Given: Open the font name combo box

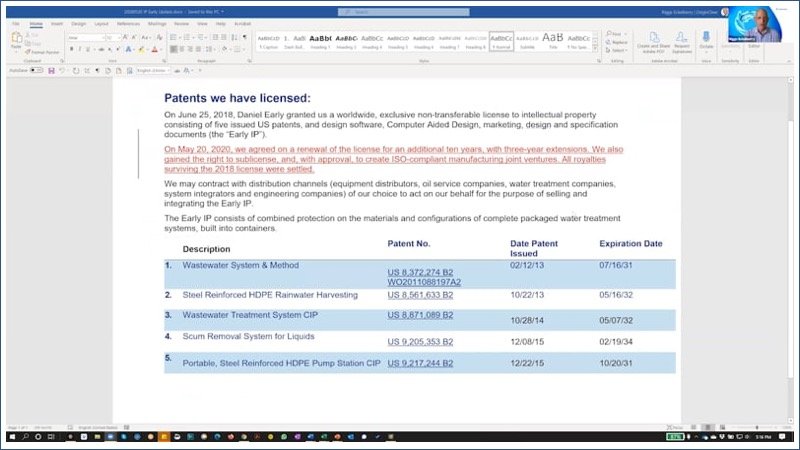Looking at the screenshot, I should coord(85,38).
